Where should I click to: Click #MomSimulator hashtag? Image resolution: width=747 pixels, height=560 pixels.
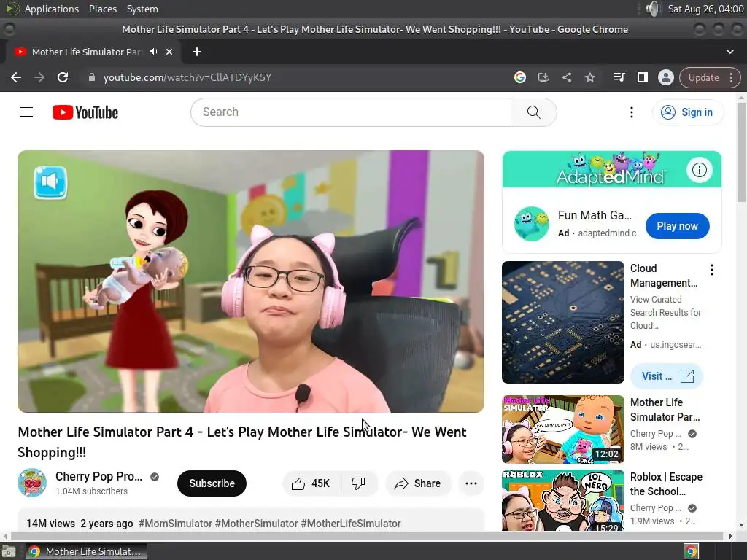coord(175,524)
